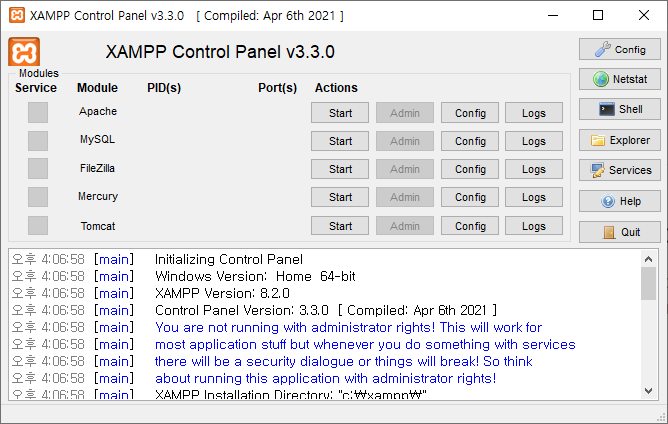Toggle MySQL service install checkbox
This screenshot has width=668, height=424.
(38, 141)
